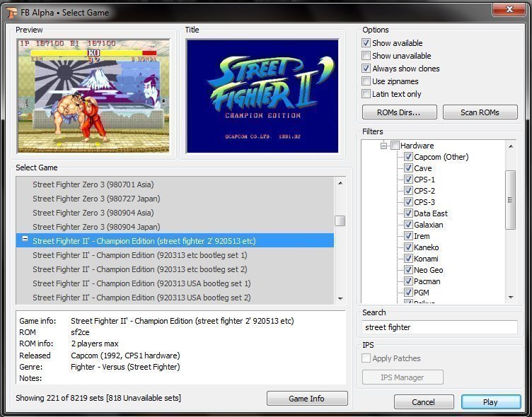
Task: Click the gameplay Preview thumbnail
Action: [x=93, y=96]
